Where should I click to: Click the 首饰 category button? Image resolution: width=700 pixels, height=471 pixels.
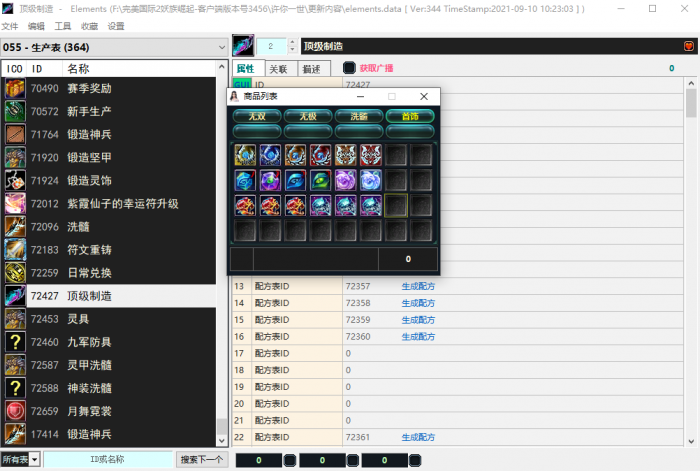(410, 117)
